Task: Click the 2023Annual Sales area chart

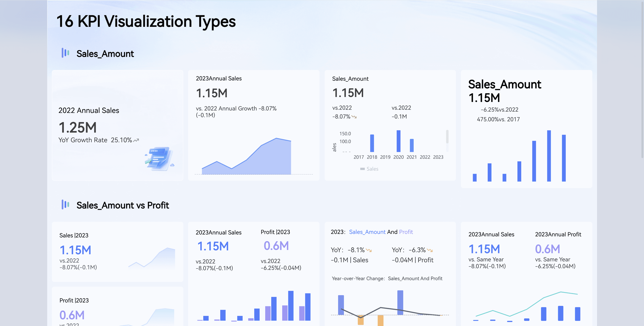Action: (x=246, y=156)
